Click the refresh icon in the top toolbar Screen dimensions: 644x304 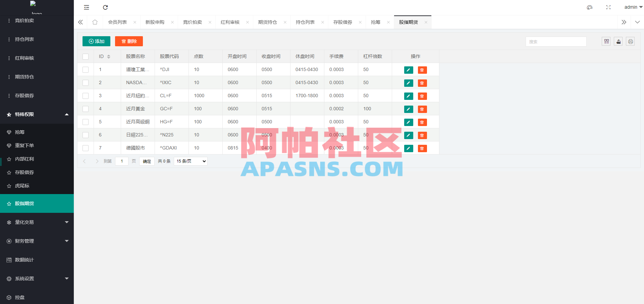105,7
